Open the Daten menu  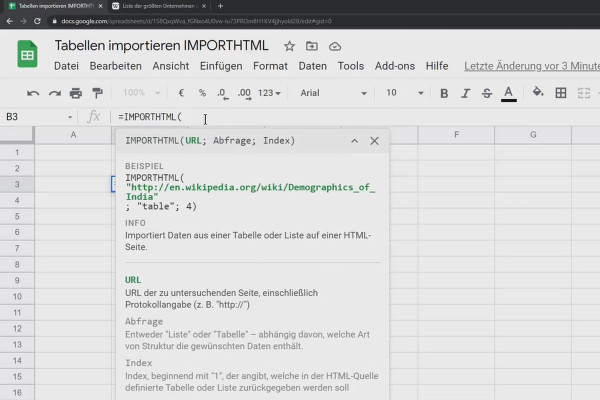tap(312, 66)
